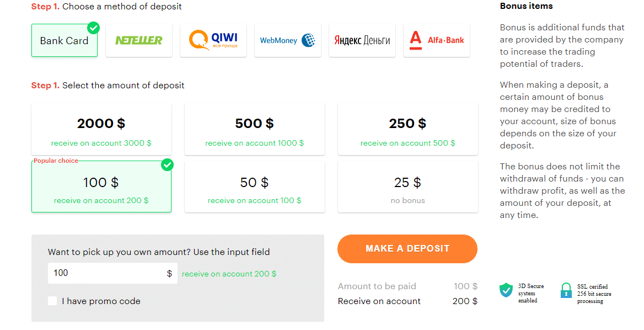
Task: Select the 2000 $ deposit option
Action: click(101, 129)
